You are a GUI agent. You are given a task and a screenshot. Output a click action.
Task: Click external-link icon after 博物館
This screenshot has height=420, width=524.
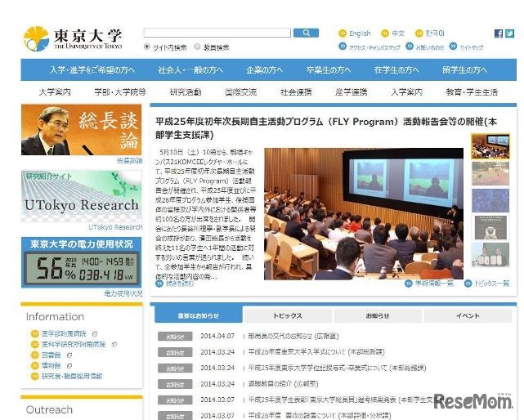click(x=69, y=366)
